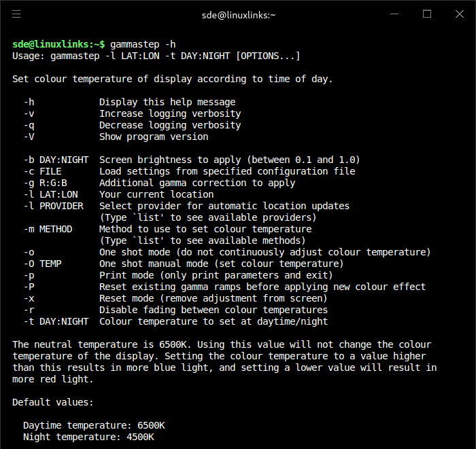This screenshot has width=476, height=449.
Task: Click the -g R:G:B option
Action: pos(46,183)
